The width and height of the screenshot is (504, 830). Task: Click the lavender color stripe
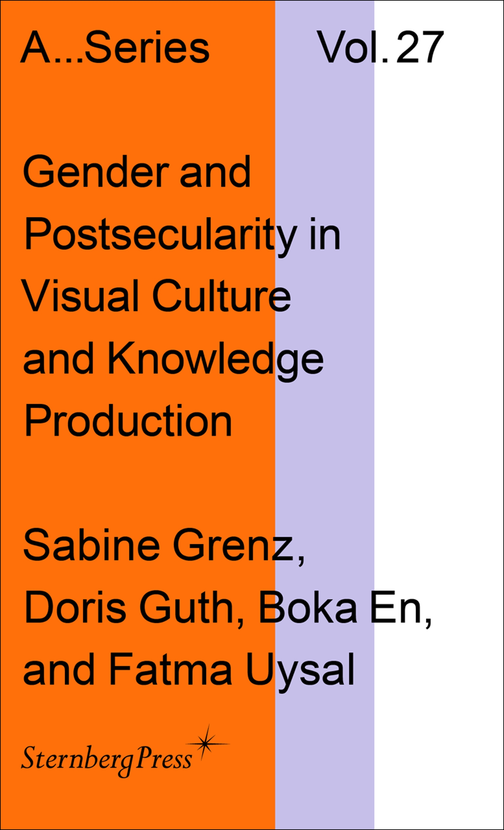(x=325, y=415)
